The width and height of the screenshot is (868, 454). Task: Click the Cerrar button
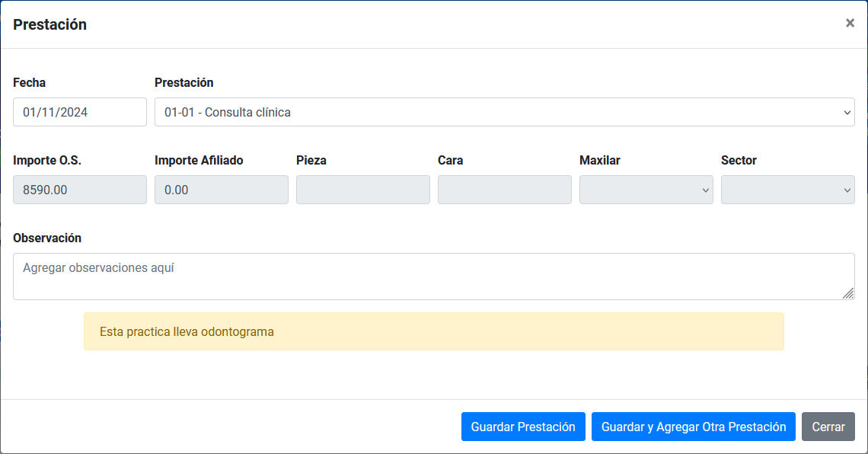click(x=828, y=427)
